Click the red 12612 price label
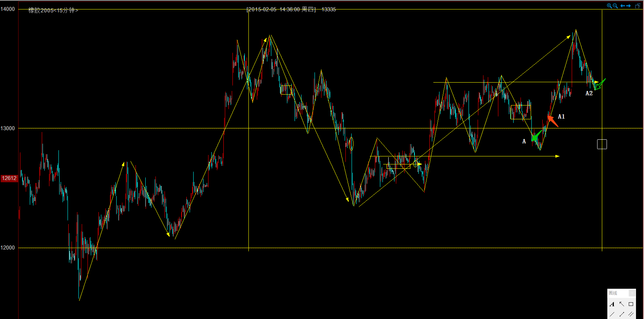This screenshot has height=319, width=644. pos(9,178)
